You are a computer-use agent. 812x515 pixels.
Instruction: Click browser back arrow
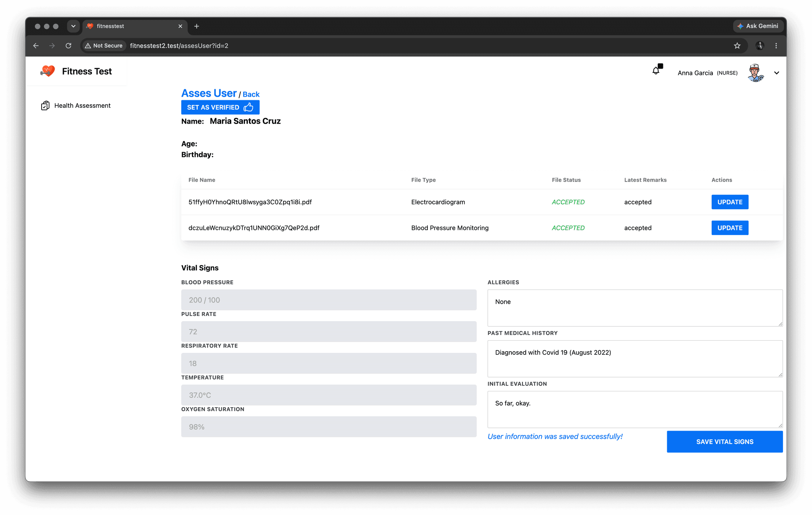[36, 46]
